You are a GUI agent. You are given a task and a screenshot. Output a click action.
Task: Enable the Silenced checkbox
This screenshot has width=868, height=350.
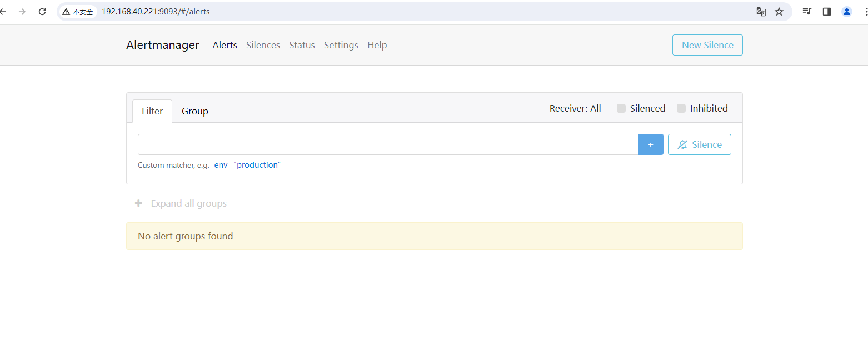pyautogui.click(x=621, y=108)
